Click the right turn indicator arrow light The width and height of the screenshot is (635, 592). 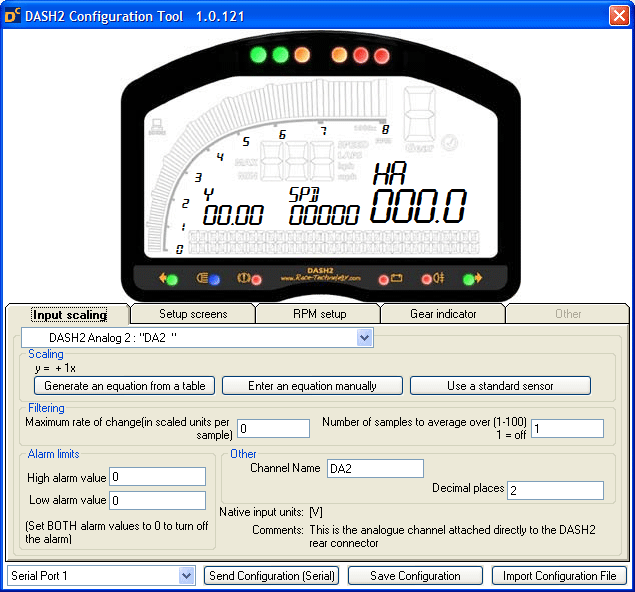click(471, 279)
